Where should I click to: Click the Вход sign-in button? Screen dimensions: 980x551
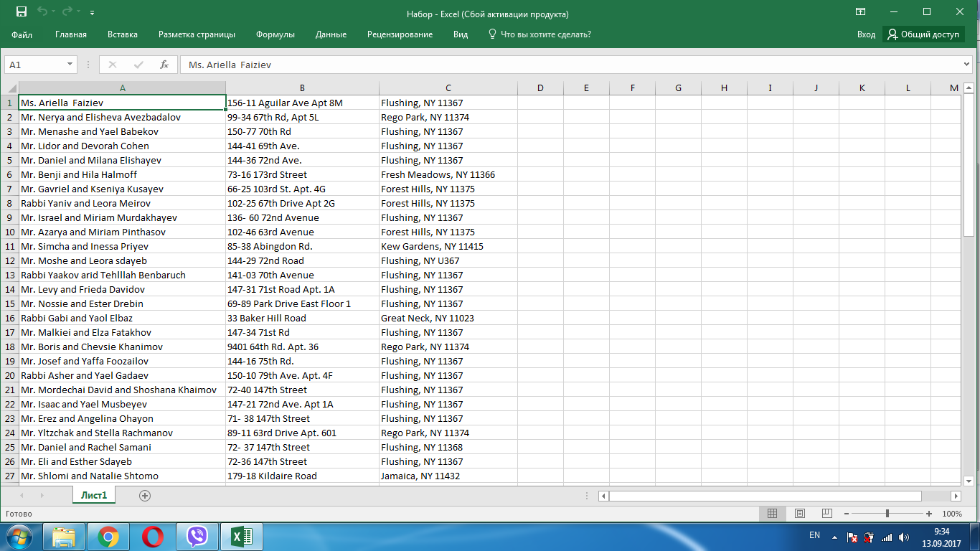click(x=866, y=34)
